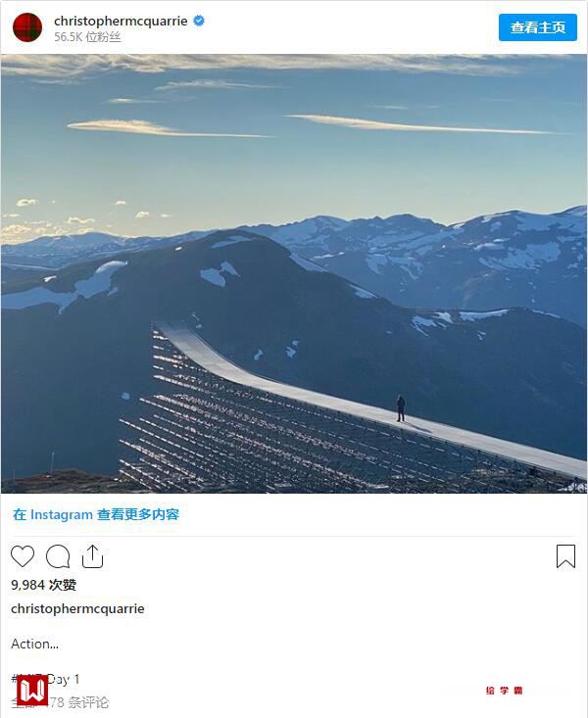This screenshot has height=718, width=588.
Task: View the 9,984 次赞 likes list
Action: click(x=43, y=585)
